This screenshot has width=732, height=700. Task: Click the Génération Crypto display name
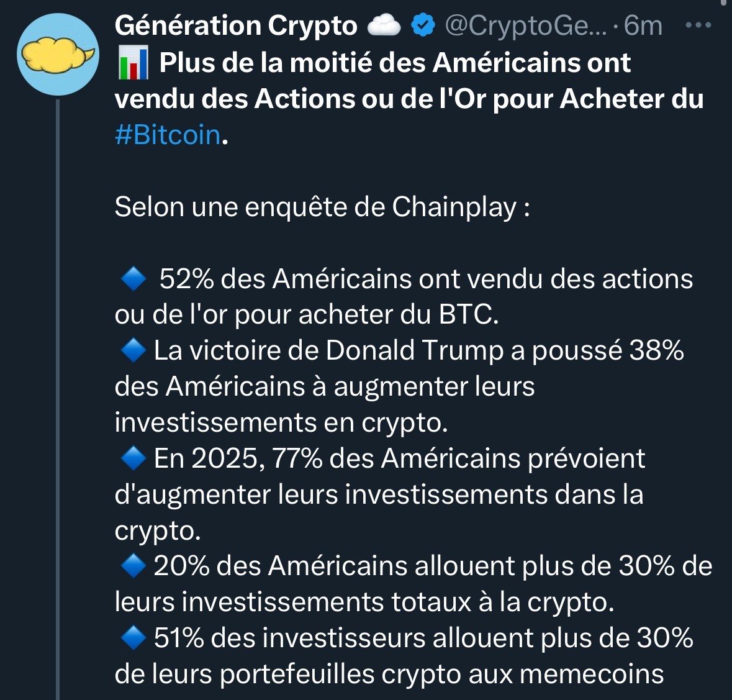pyautogui.click(x=236, y=26)
